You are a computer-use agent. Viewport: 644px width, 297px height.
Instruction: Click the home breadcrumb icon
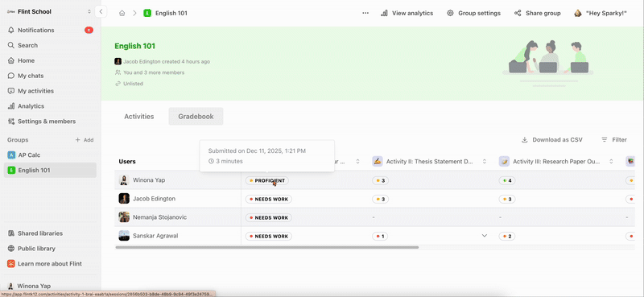122,13
